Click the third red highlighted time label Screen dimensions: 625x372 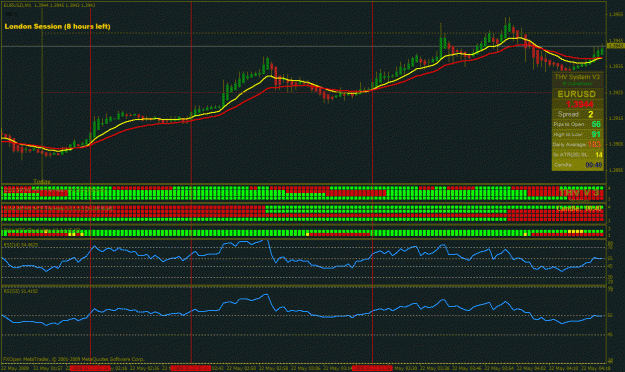pyautogui.click(x=373, y=368)
